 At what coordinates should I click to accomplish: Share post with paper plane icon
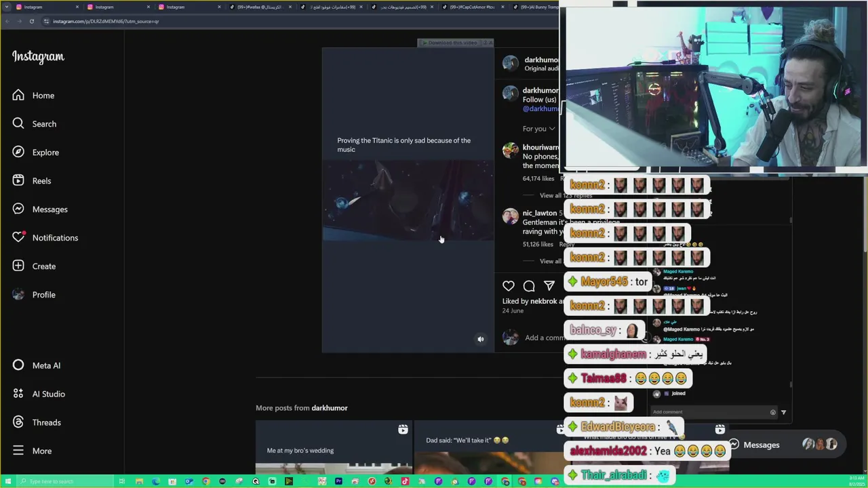pos(549,286)
